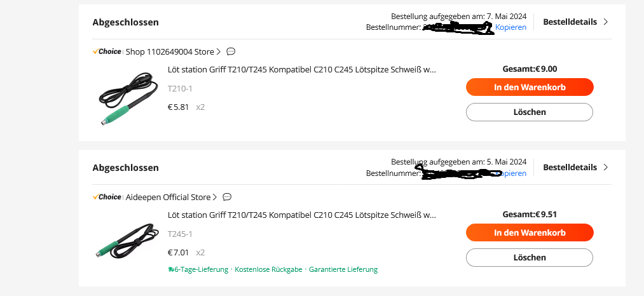Open chat with Shop 1102649004 Store

(231, 51)
